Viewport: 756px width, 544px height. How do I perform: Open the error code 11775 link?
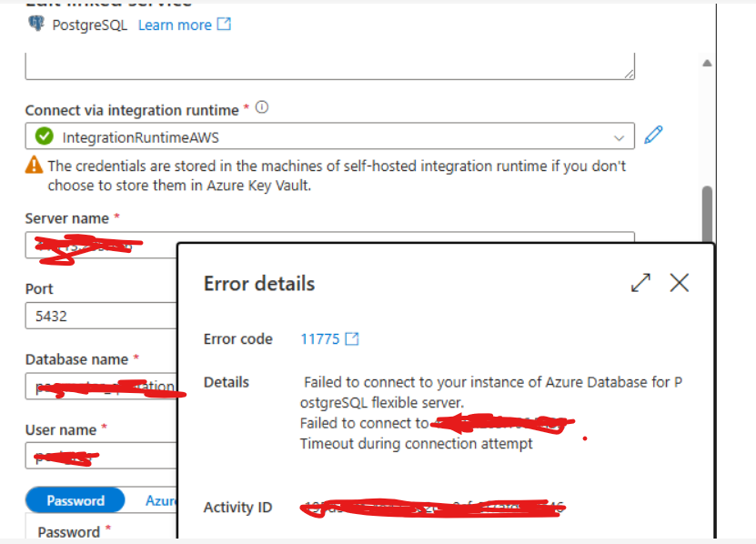coord(320,339)
